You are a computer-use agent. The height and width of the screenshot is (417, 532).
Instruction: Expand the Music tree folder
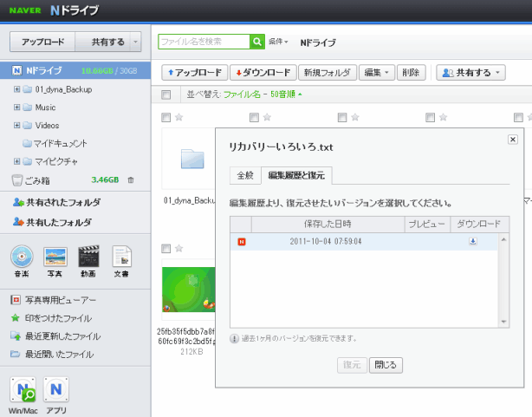[16, 107]
